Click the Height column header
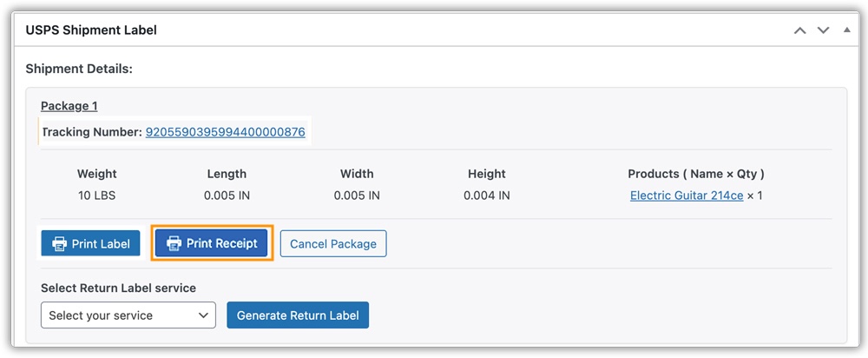Image resolution: width=868 pixels, height=358 pixels. pos(487,174)
